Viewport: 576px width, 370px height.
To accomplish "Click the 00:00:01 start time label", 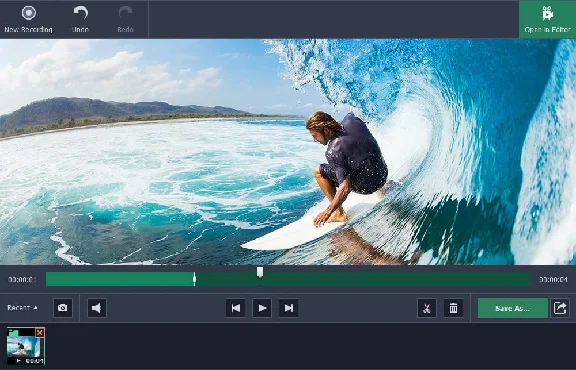I will [x=22, y=280].
